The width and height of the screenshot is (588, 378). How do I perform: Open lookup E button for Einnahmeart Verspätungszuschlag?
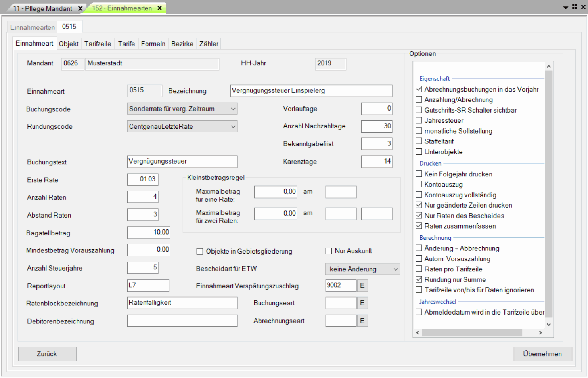click(x=362, y=285)
